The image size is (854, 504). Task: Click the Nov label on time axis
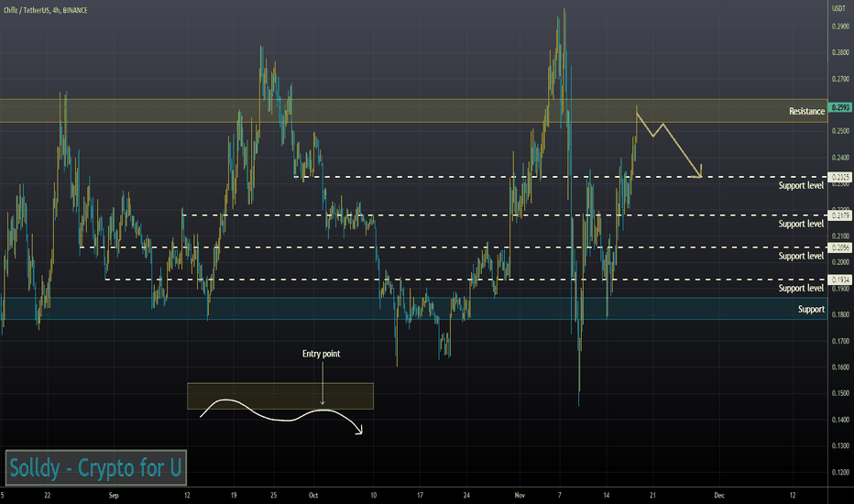coord(520,495)
